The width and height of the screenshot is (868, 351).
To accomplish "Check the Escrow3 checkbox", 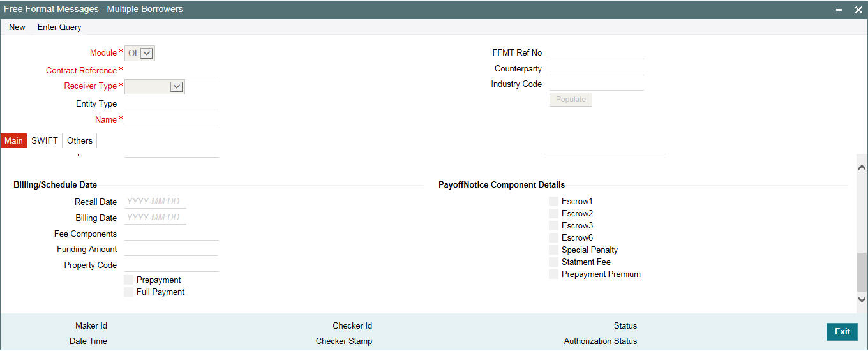I will click(x=553, y=225).
